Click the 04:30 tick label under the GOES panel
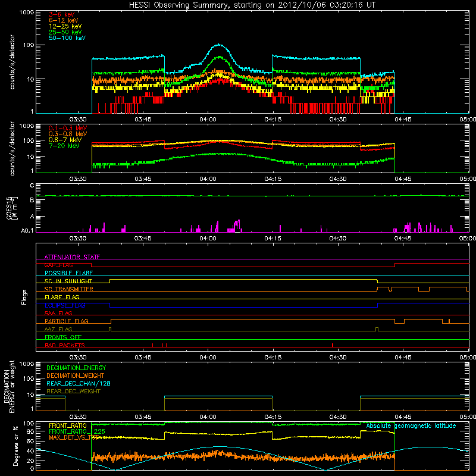The height and width of the screenshot is (476, 476). [x=338, y=239]
